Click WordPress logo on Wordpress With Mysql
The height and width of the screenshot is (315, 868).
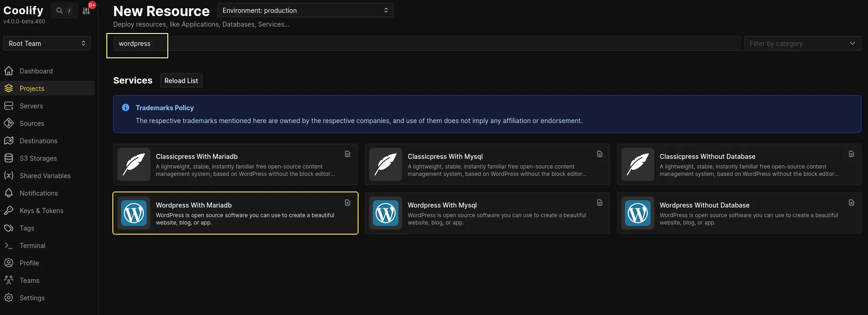coord(386,213)
